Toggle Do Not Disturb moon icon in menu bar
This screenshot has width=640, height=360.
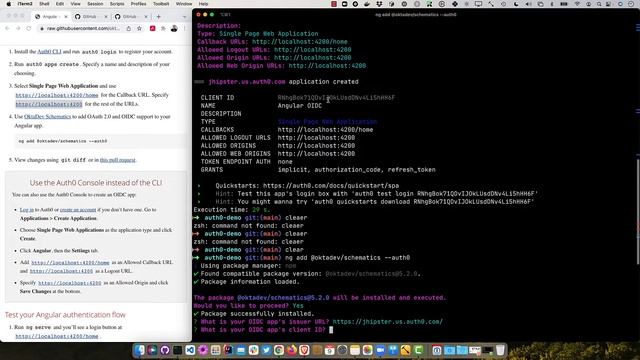click(x=516, y=4)
